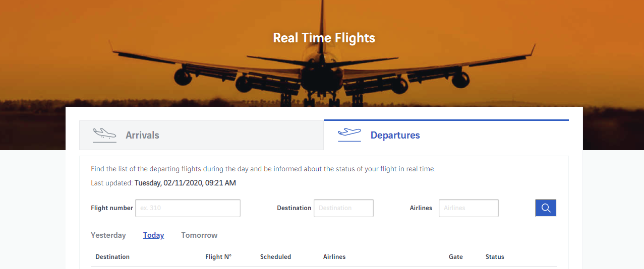Click the Status column header
Screen dimensions: 644x269
click(495, 257)
